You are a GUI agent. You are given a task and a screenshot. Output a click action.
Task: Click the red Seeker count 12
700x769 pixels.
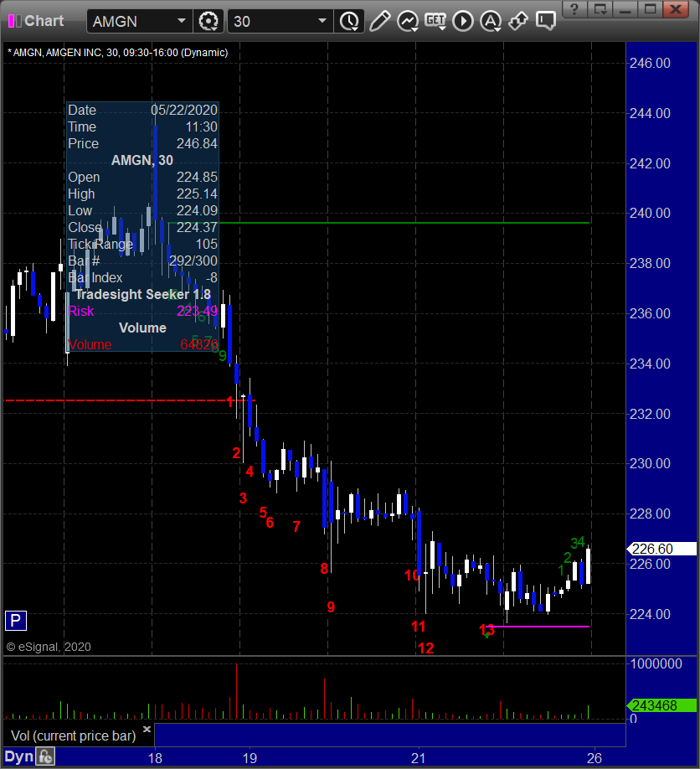425,648
